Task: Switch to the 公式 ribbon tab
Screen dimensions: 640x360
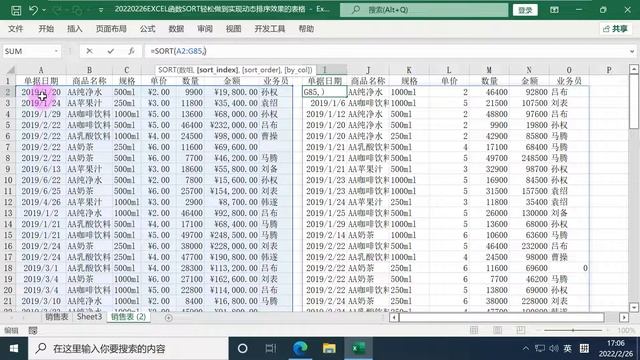Action: click(x=147, y=29)
